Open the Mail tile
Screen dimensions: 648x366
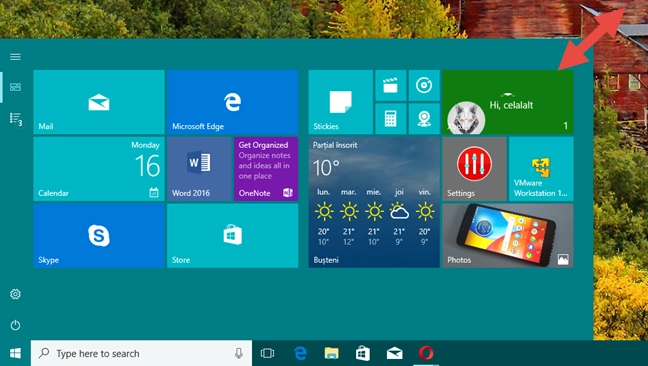click(99, 102)
